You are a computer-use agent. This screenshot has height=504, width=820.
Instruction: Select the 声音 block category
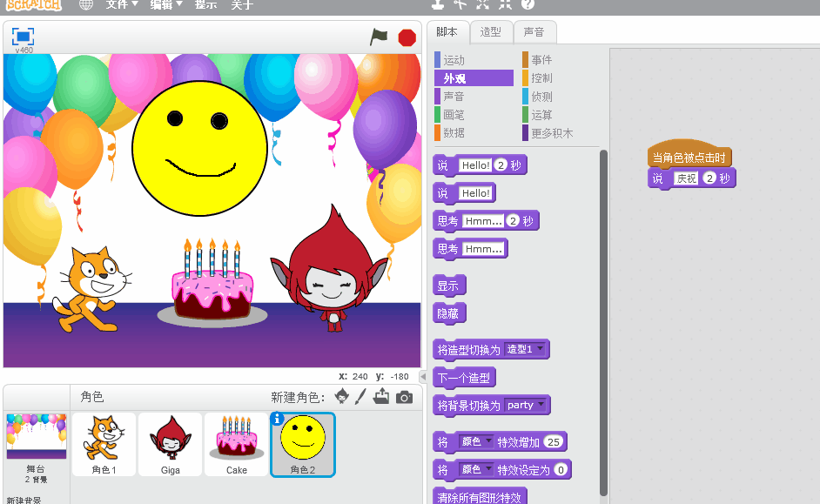474,97
